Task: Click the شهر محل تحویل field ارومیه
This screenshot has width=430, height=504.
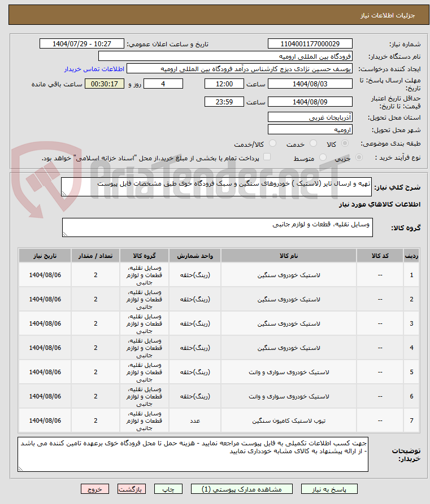Action: tap(310, 130)
